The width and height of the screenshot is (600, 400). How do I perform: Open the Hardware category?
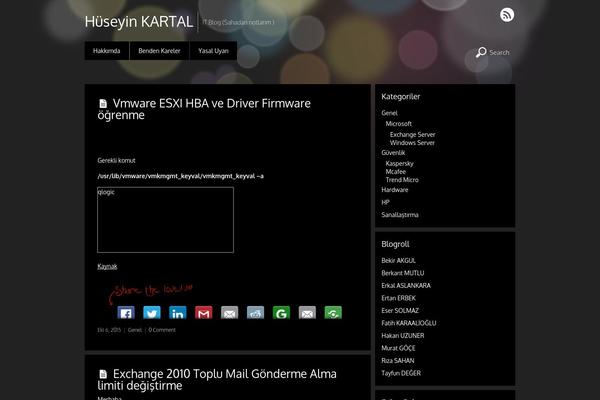[x=395, y=189]
